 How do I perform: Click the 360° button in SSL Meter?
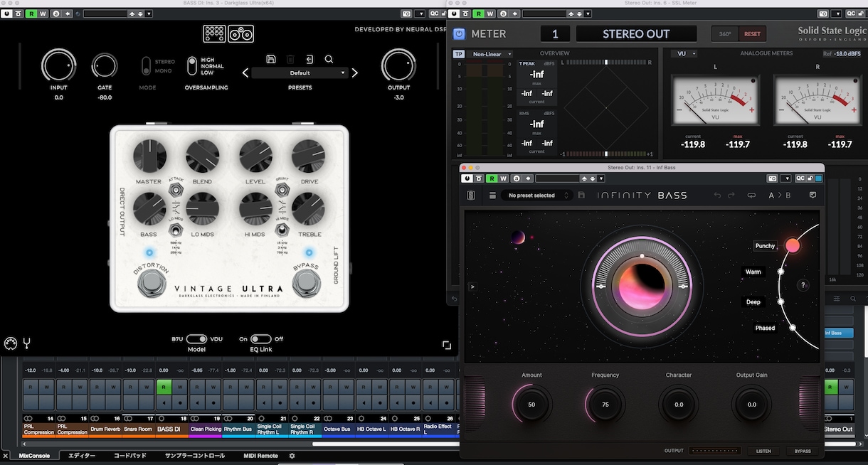coord(725,33)
